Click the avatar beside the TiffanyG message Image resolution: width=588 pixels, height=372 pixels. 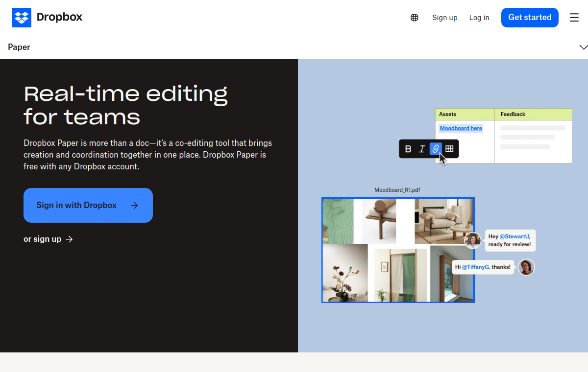point(526,267)
